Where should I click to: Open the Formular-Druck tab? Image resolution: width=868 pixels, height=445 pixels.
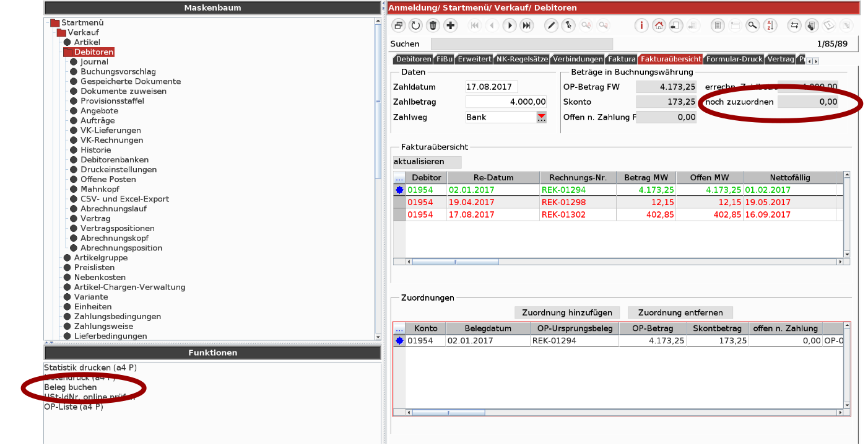(x=734, y=59)
